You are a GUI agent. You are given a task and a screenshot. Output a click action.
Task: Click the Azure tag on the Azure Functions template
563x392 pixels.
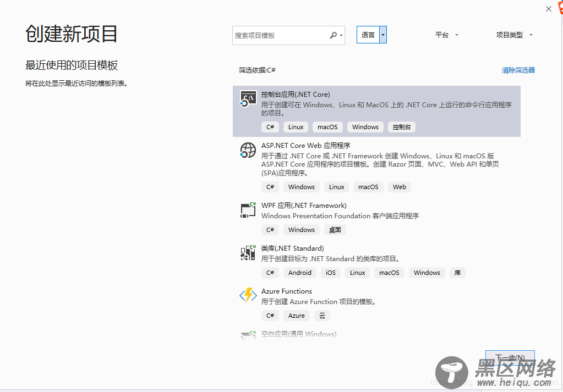pyautogui.click(x=297, y=316)
